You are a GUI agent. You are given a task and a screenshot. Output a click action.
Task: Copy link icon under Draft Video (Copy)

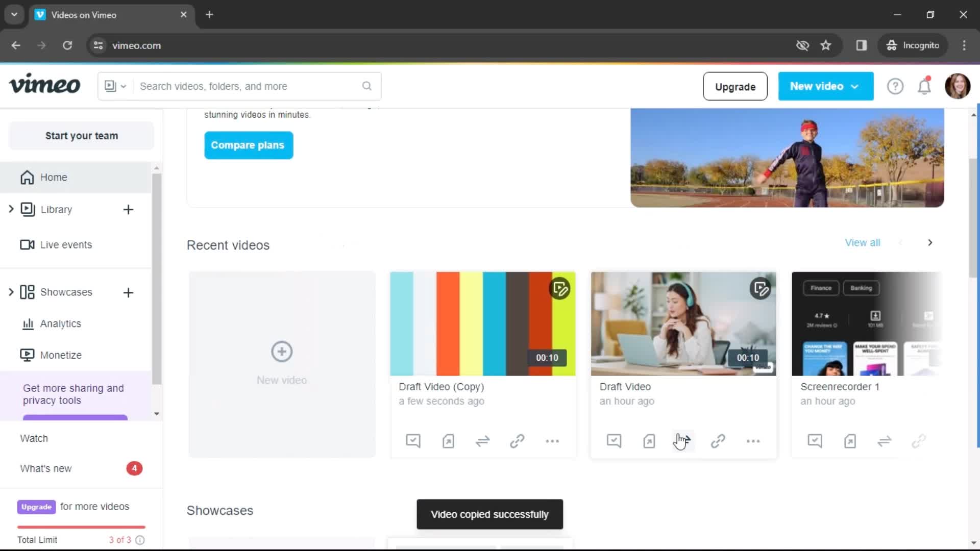[x=517, y=441]
